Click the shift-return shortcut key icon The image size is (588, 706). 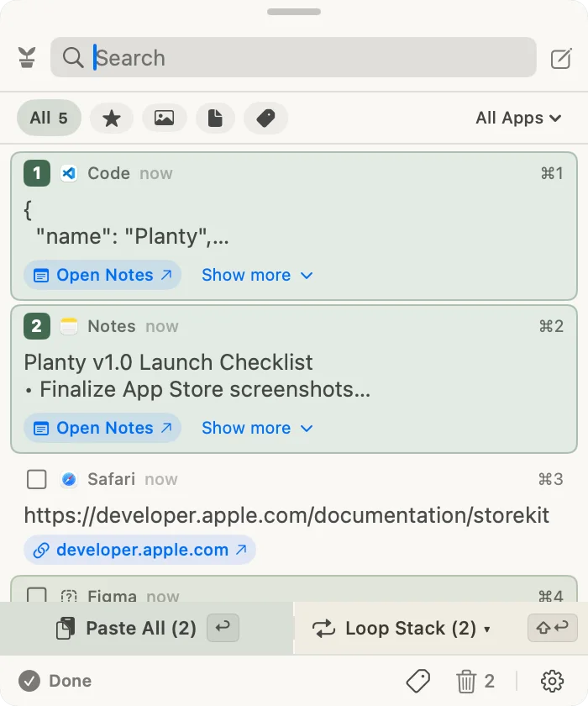[x=553, y=628]
